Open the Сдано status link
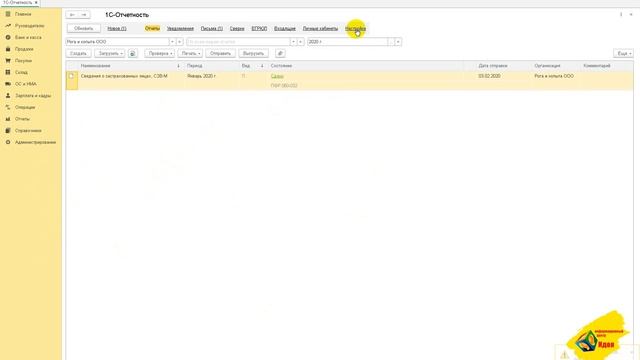The image size is (640, 360). [277, 76]
